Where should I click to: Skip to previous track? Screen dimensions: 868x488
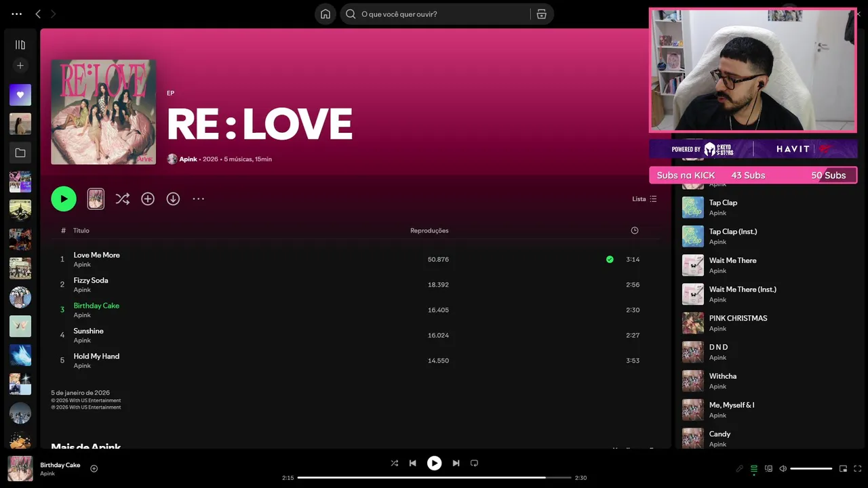[x=412, y=463]
